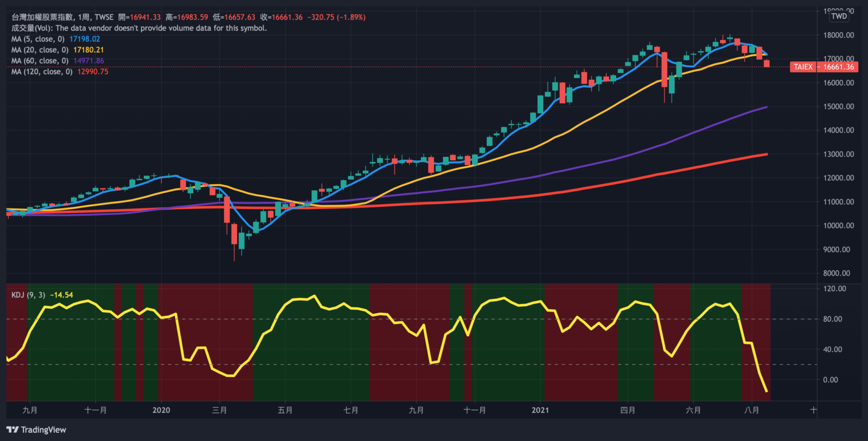Select the MA (60, close, 0) legend
The height and width of the screenshot is (441, 868).
click(x=40, y=61)
